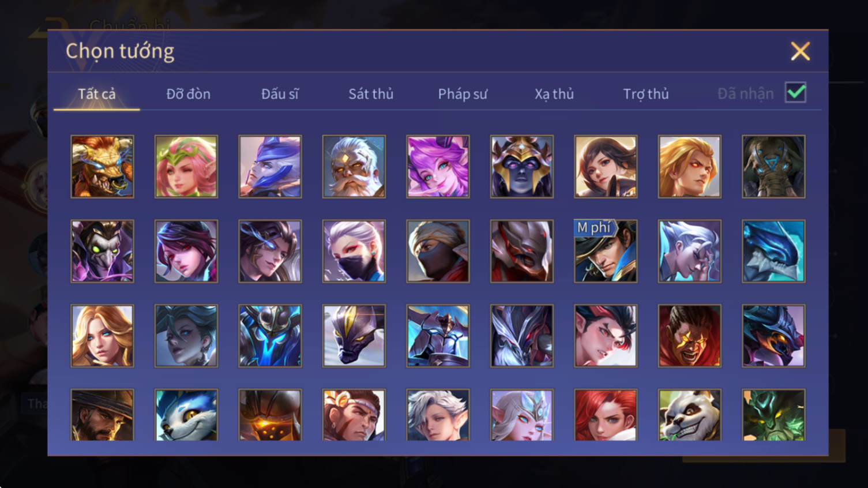Select the masked white-haired ninja woman
The height and width of the screenshot is (488, 868).
click(354, 251)
